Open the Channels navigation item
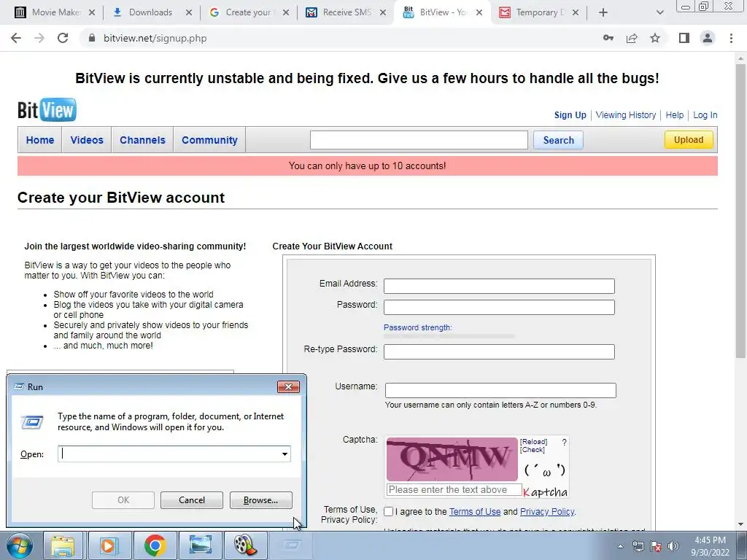747x560 pixels. click(142, 140)
